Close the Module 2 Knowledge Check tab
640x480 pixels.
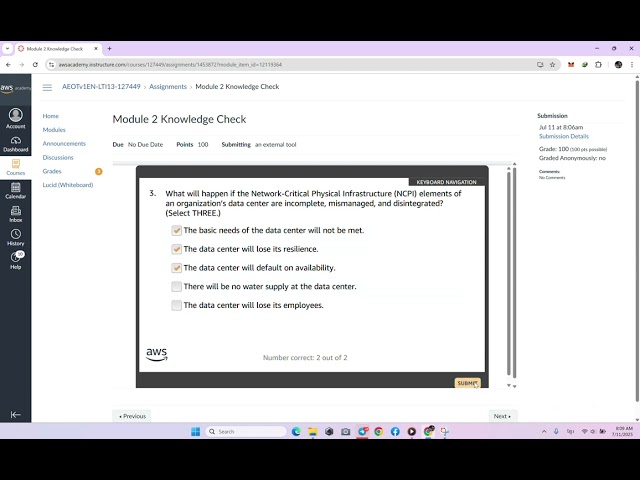(x=96, y=49)
